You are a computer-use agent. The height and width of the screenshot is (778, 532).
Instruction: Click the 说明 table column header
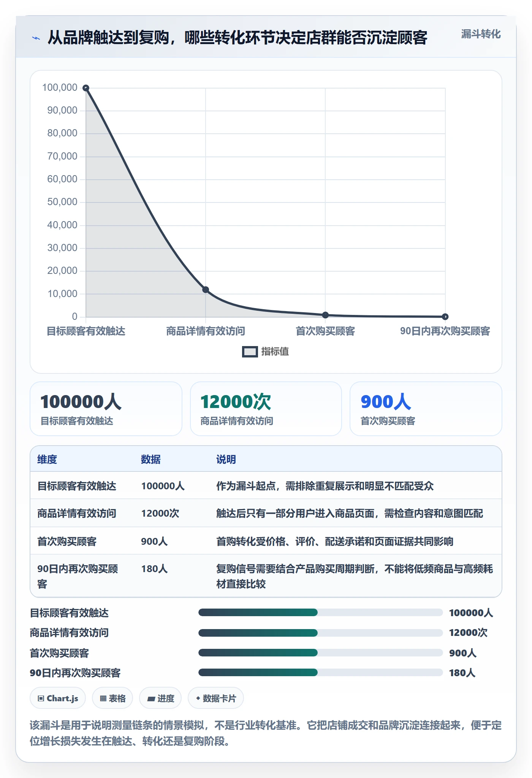pos(226,459)
